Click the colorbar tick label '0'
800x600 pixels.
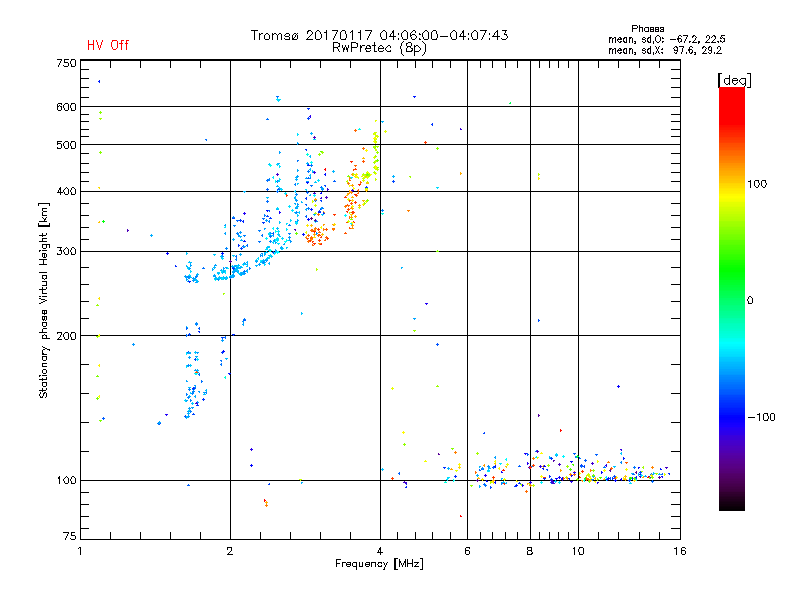[750, 301]
